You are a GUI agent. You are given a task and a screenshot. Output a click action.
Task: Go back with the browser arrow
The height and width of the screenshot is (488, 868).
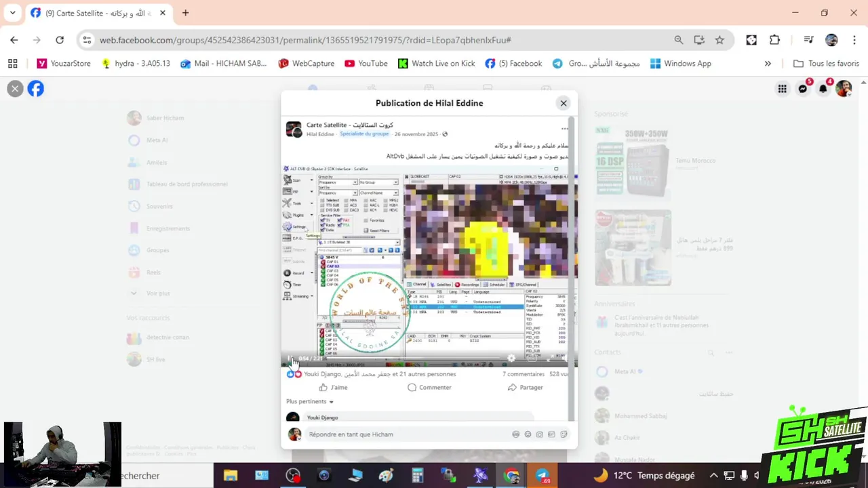coord(14,40)
